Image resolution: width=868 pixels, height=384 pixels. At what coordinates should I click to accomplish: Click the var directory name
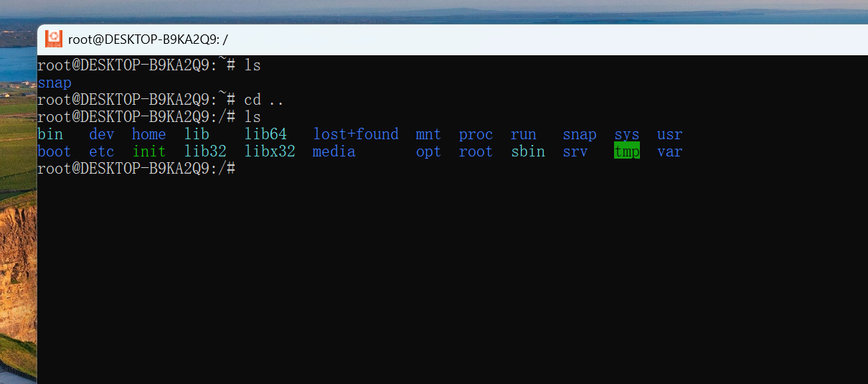pos(670,151)
